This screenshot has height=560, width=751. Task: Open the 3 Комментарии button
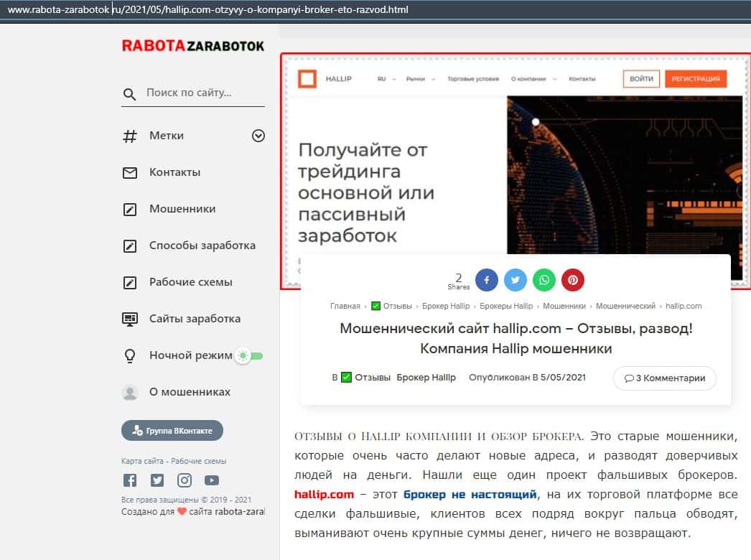(x=664, y=378)
